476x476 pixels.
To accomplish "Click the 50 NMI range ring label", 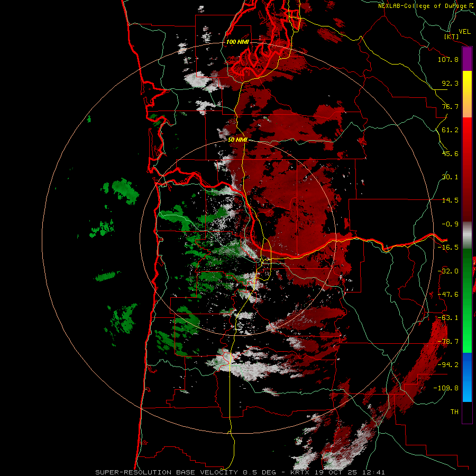I will pos(237,140).
